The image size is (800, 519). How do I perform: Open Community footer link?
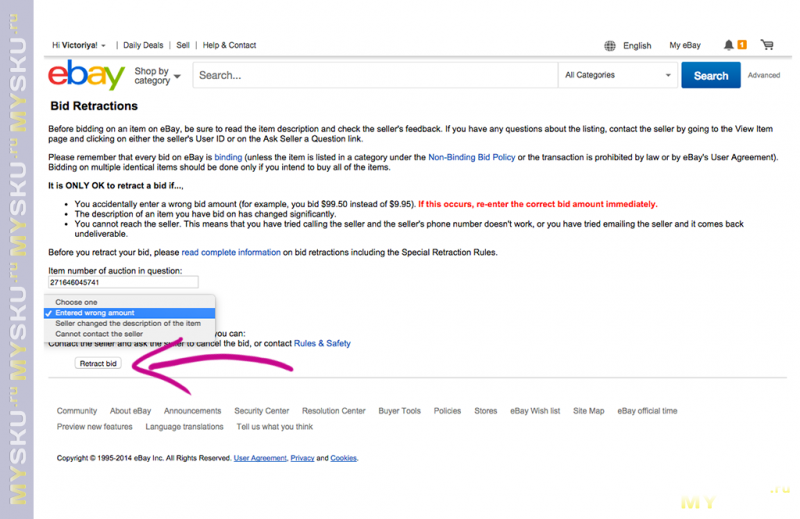pos(77,410)
